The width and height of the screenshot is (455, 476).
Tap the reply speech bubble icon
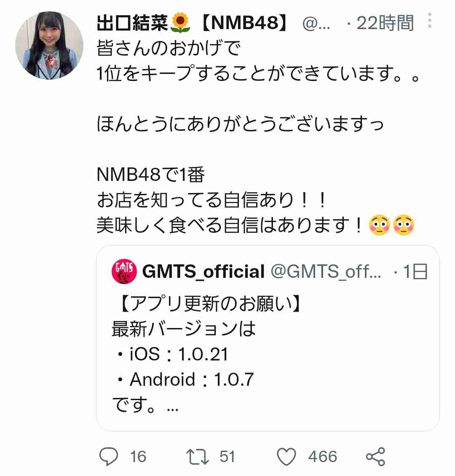tap(108, 456)
